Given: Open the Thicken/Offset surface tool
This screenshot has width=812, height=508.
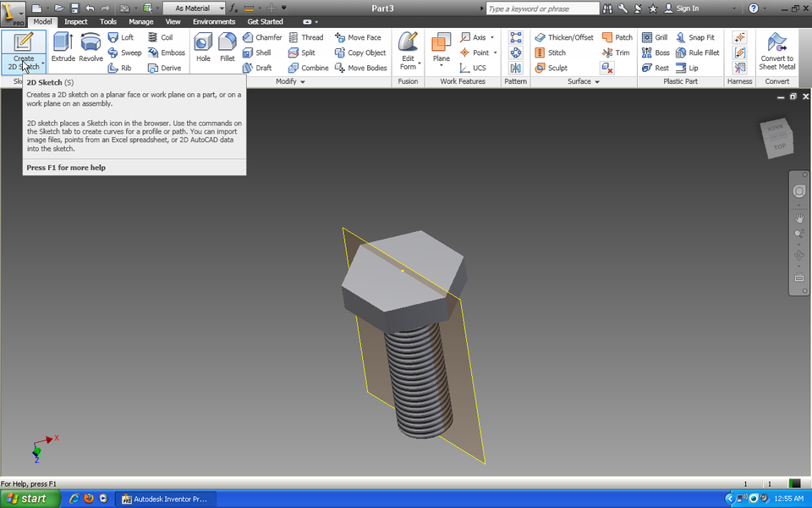Looking at the screenshot, I should point(563,37).
